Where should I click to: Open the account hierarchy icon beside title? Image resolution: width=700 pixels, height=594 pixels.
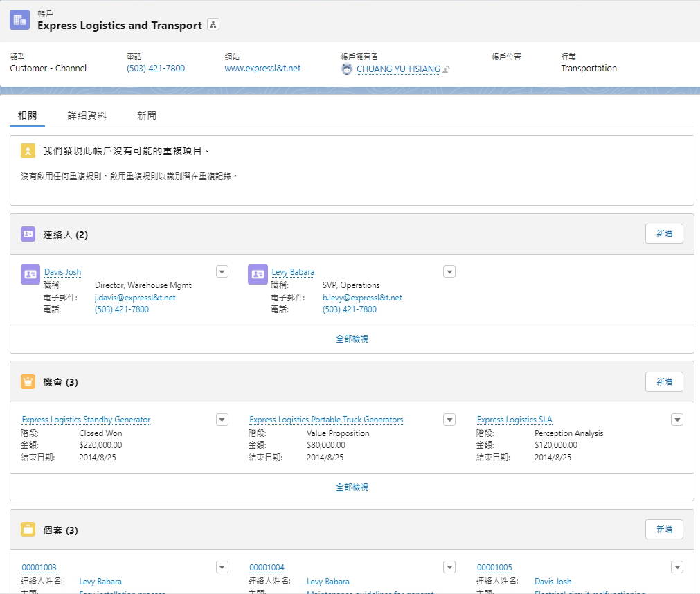click(x=213, y=25)
